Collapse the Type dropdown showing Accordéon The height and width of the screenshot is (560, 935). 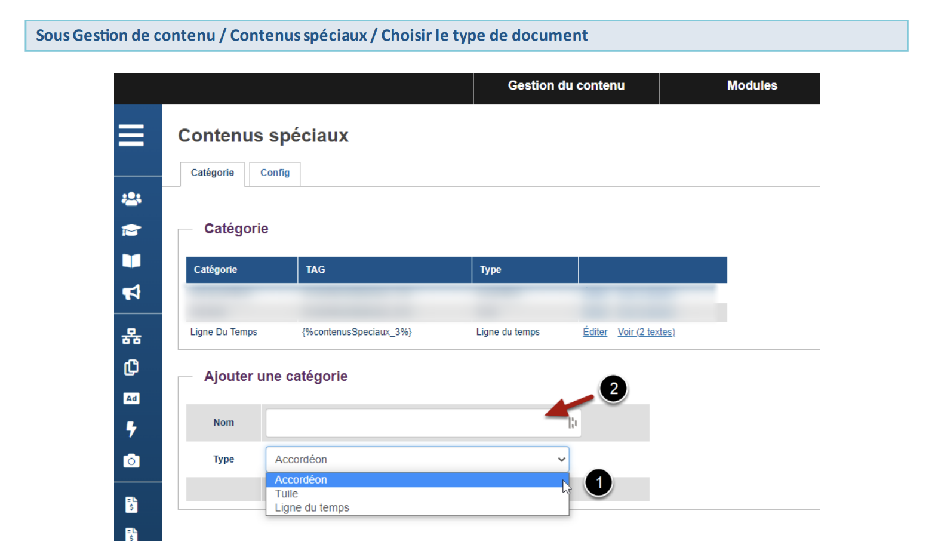[x=417, y=459]
